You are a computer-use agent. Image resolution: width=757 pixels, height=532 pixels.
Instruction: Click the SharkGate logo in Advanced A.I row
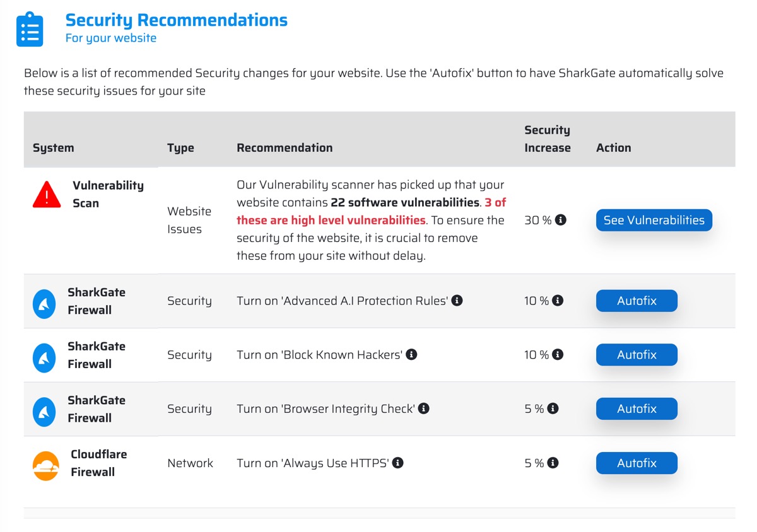[x=45, y=304]
